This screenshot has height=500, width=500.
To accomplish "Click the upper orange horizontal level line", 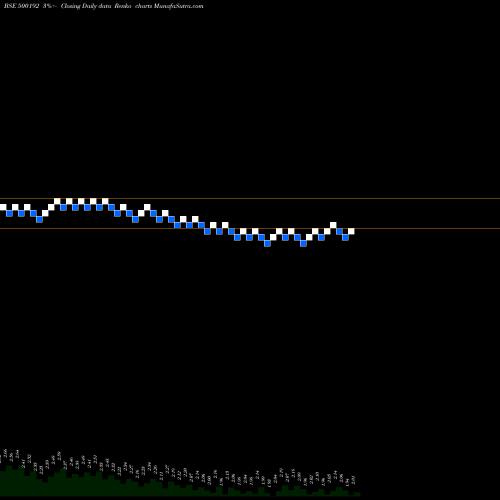I will (250, 199).
